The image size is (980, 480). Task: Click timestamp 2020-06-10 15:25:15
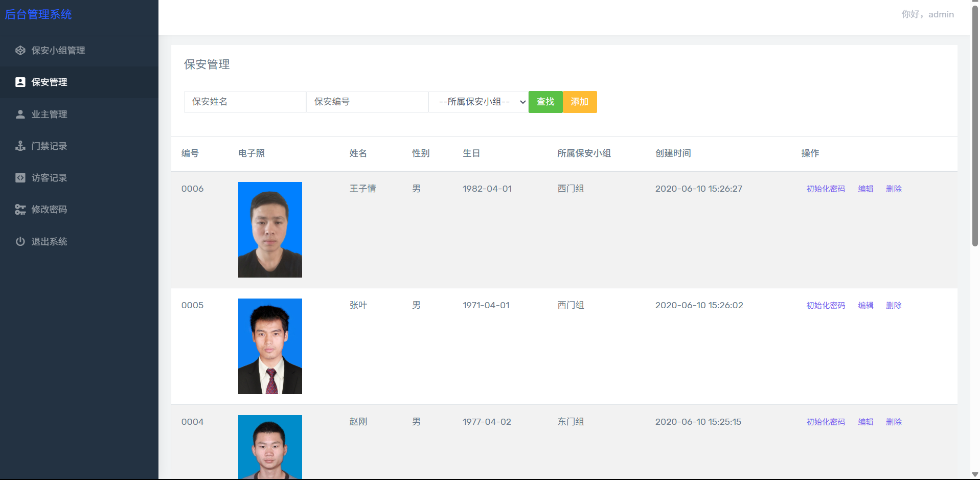point(698,422)
